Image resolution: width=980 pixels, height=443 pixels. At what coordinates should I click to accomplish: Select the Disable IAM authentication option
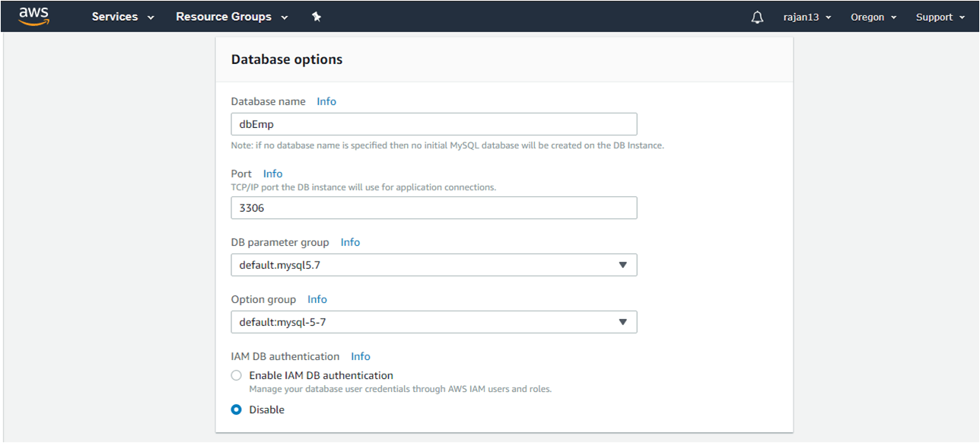[236, 409]
